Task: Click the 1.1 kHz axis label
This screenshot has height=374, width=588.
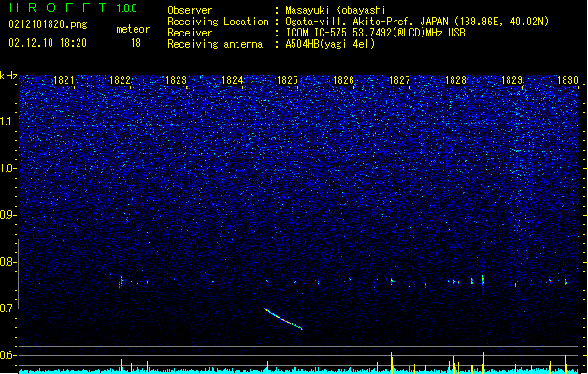Action: pyautogui.click(x=7, y=122)
